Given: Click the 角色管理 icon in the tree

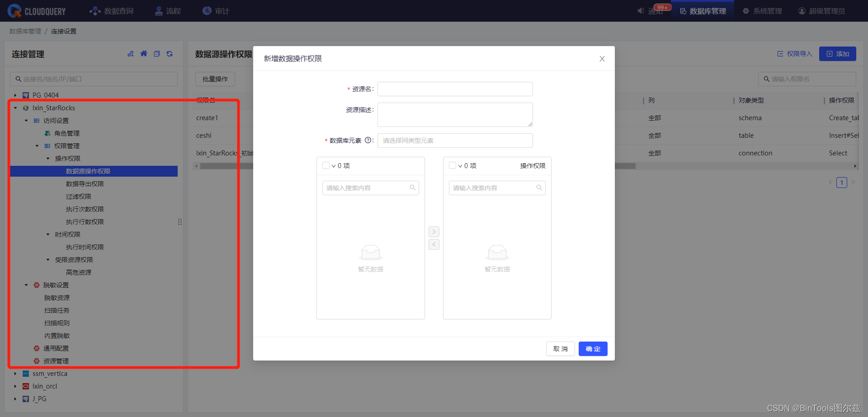Looking at the screenshot, I should pos(47,133).
